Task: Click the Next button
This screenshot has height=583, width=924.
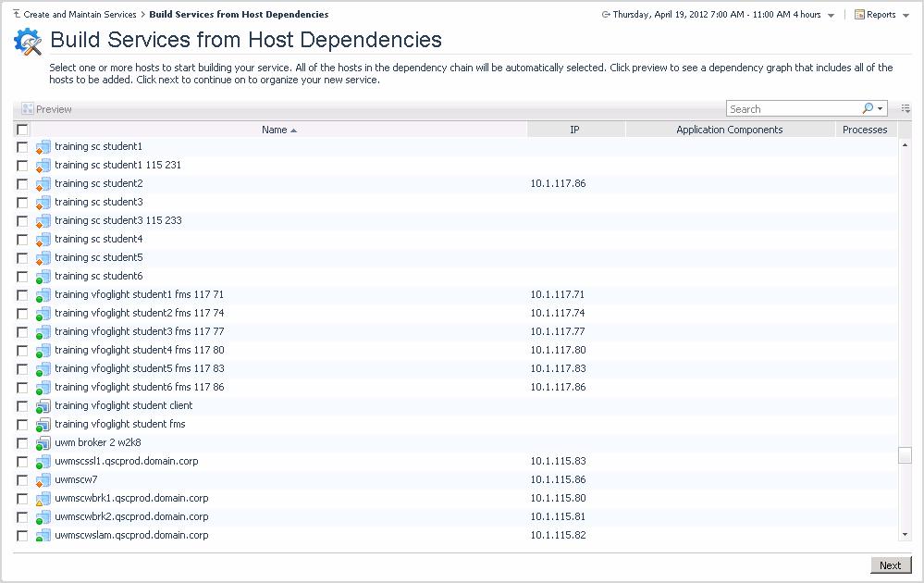Action: [x=890, y=565]
